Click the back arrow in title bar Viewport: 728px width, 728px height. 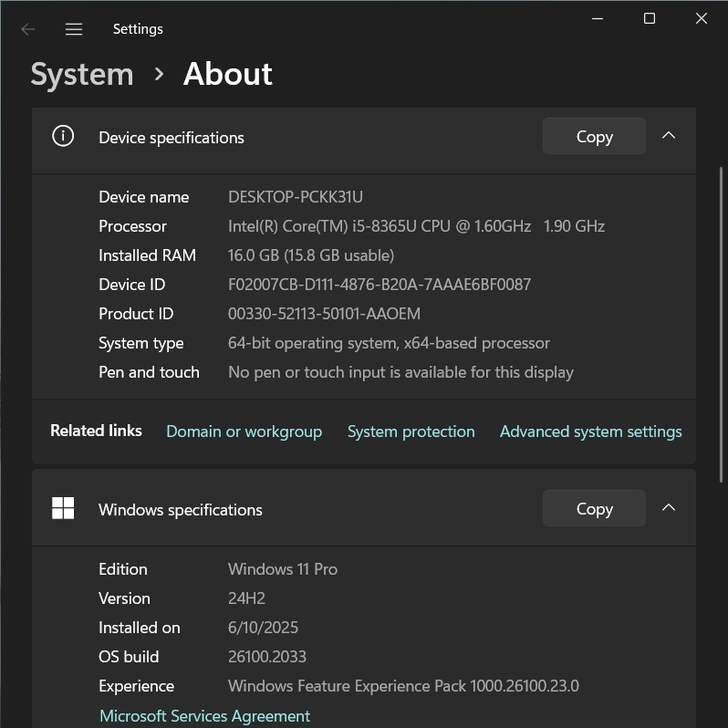pos(28,29)
